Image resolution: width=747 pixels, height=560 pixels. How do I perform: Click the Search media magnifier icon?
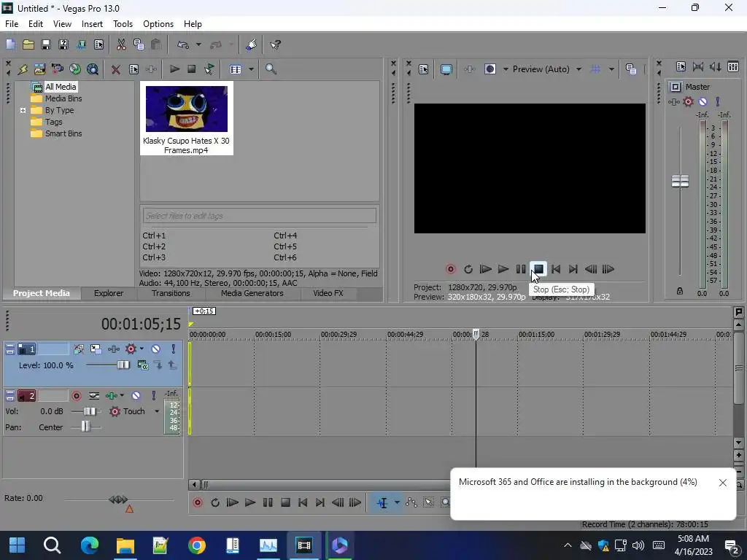[x=271, y=69]
